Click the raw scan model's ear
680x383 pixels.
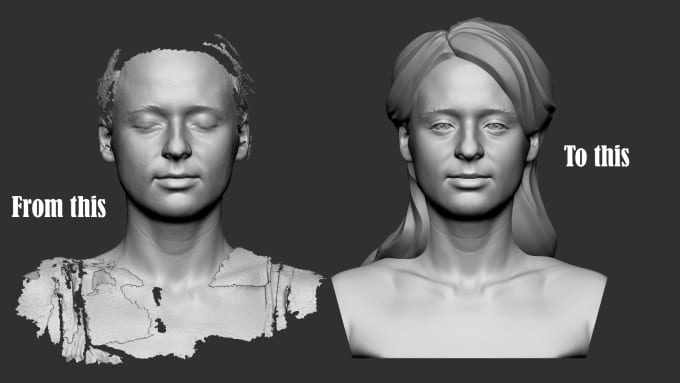point(105,144)
